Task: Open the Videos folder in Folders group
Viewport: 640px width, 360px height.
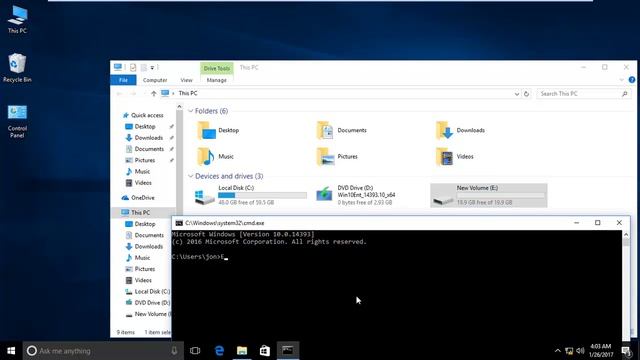Action: (455, 156)
